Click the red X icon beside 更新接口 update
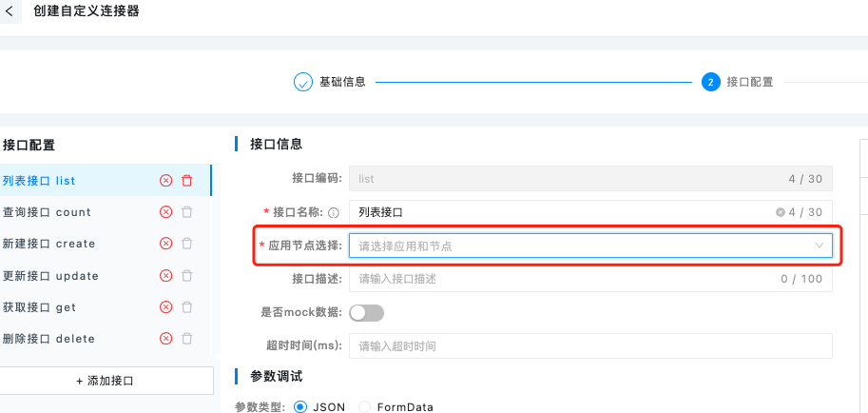Screen dimensions: 868x413 pyautogui.click(x=165, y=276)
